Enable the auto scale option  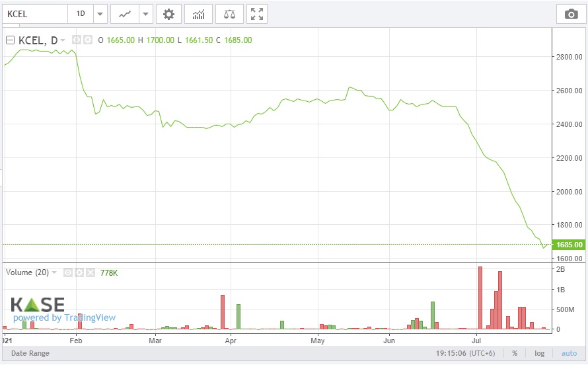click(x=568, y=353)
